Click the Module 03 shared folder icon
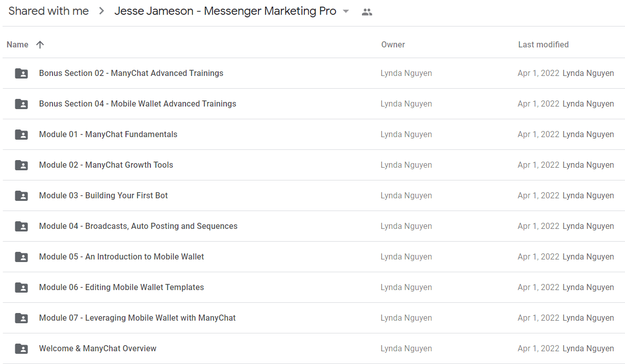The image size is (625, 364). pyautogui.click(x=21, y=196)
